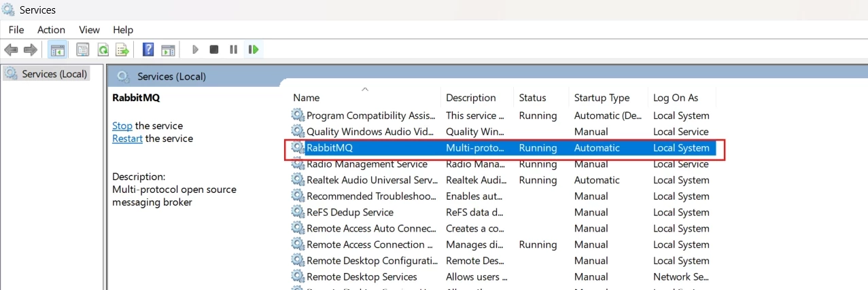Click gear icon of Recommended Troubleshooting row

pyautogui.click(x=298, y=196)
